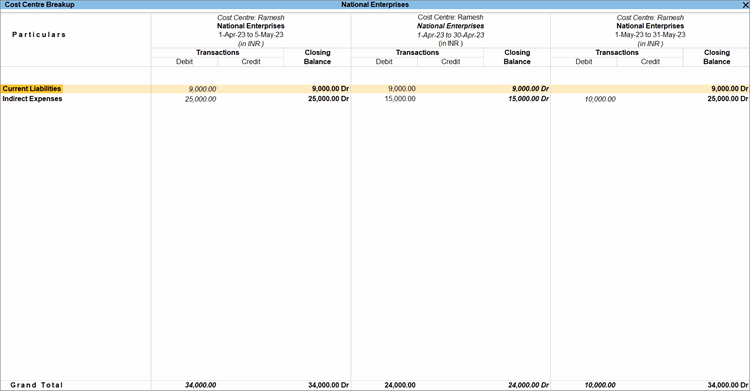Viewport: 750px width, 391px height.
Task: Click Grand Total closing balance 24,000.00 Dr
Action: point(528,385)
